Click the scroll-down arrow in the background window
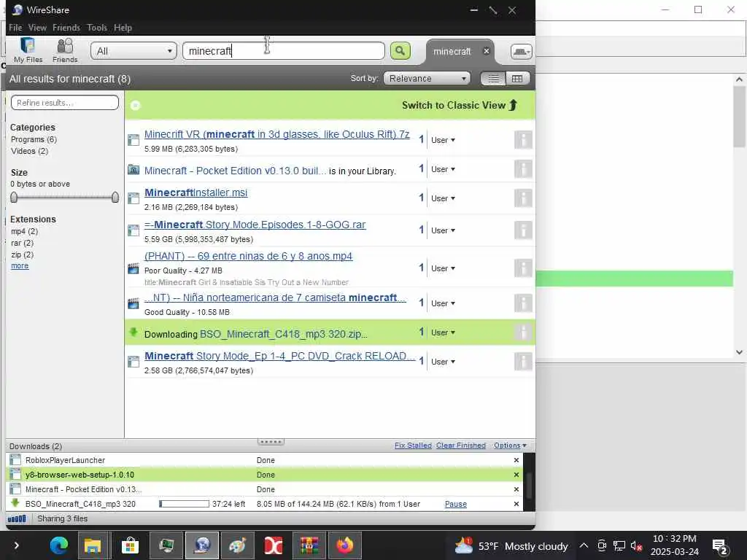Screen dimensions: 747x560 (x=739, y=352)
